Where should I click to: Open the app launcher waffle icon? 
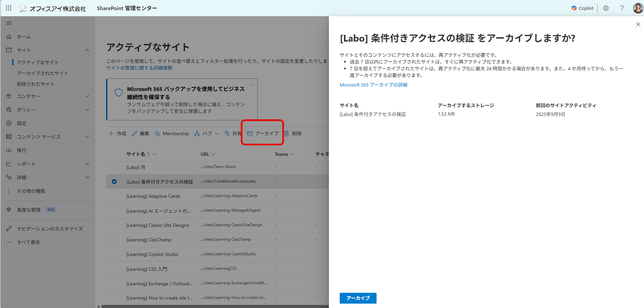tap(9, 8)
